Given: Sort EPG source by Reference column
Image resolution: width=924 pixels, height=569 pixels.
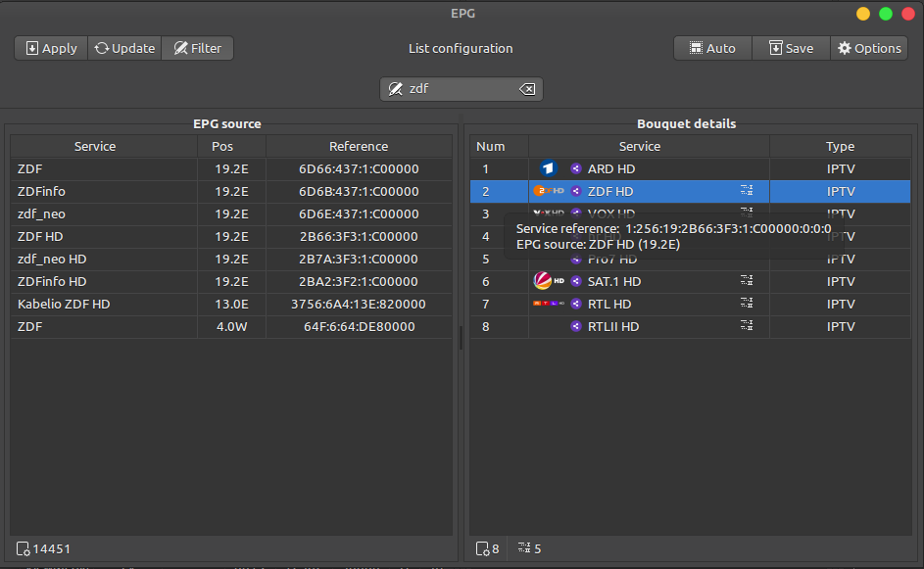Looking at the screenshot, I should [359, 147].
